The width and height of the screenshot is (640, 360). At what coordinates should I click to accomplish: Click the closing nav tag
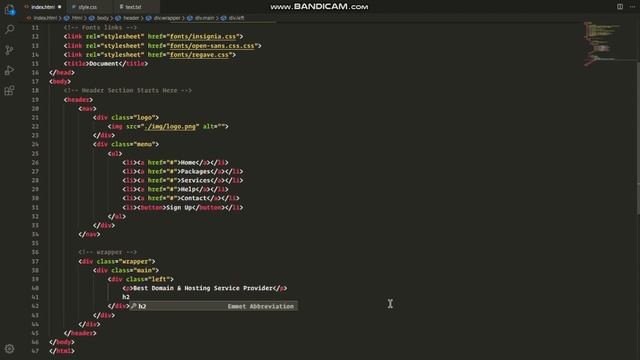[x=89, y=234]
